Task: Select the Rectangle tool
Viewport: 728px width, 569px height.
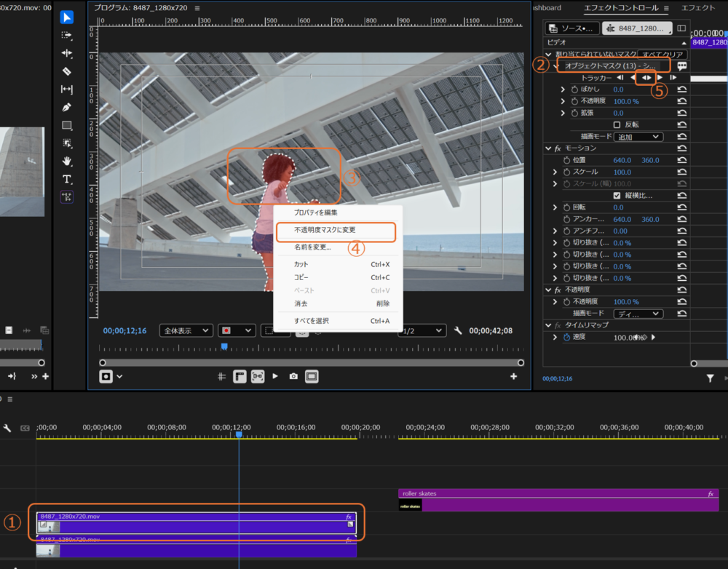Action: point(67,125)
